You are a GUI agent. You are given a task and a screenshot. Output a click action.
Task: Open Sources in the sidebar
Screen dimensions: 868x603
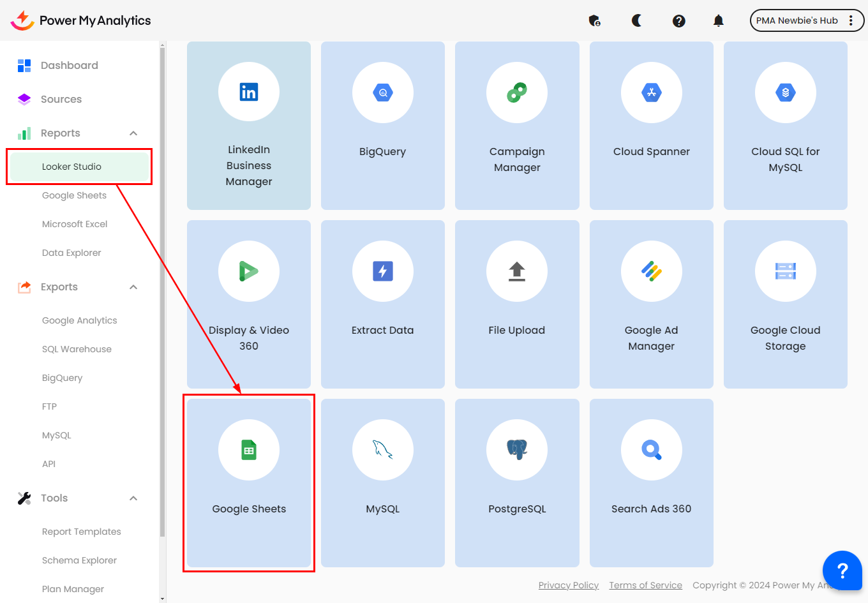pos(61,99)
